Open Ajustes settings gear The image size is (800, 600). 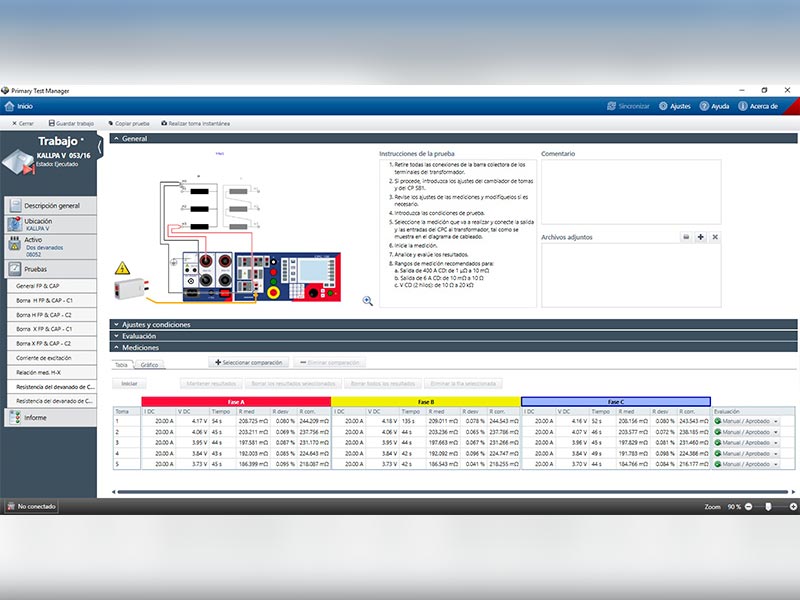tap(663, 106)
